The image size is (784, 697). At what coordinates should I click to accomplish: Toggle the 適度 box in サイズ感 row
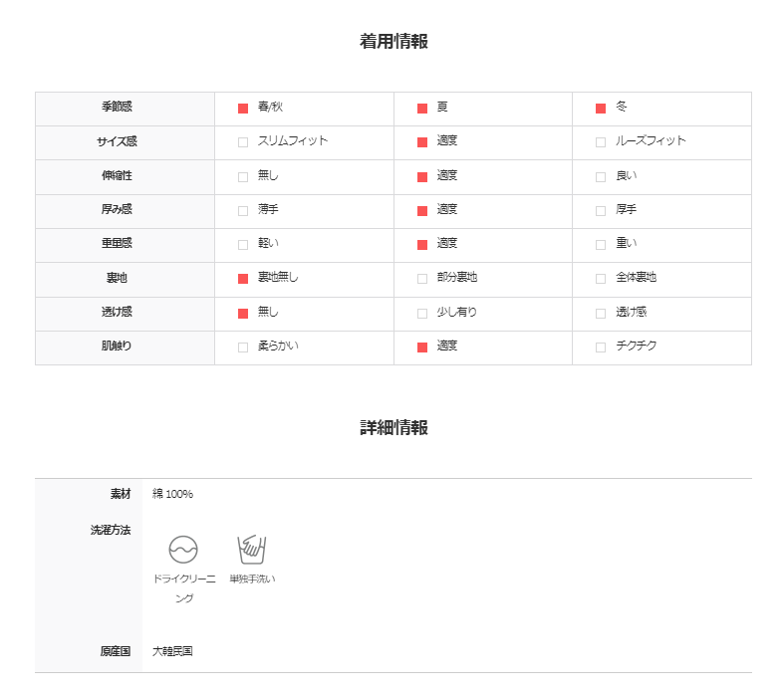422,142
